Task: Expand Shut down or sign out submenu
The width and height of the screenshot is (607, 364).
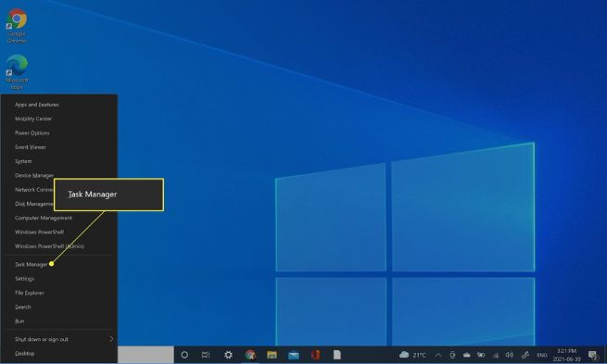Action: click(58, 339)
